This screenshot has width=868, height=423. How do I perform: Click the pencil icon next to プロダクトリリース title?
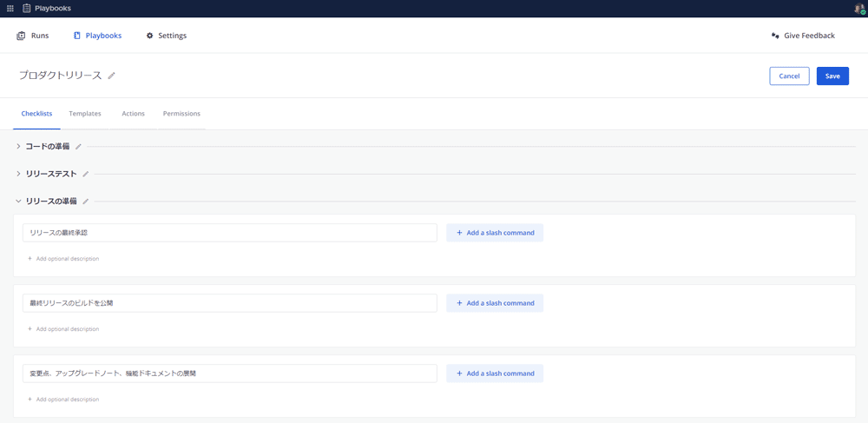[x=111, y=76]
